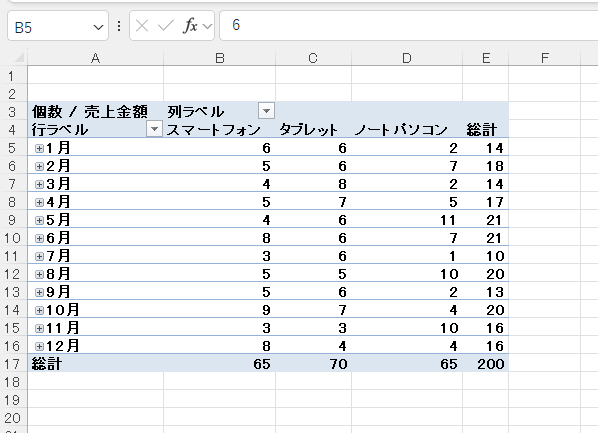Click the formula bar input showing 6
The width and height of the screenshot is (598, 433).
(x=409, y=26)
